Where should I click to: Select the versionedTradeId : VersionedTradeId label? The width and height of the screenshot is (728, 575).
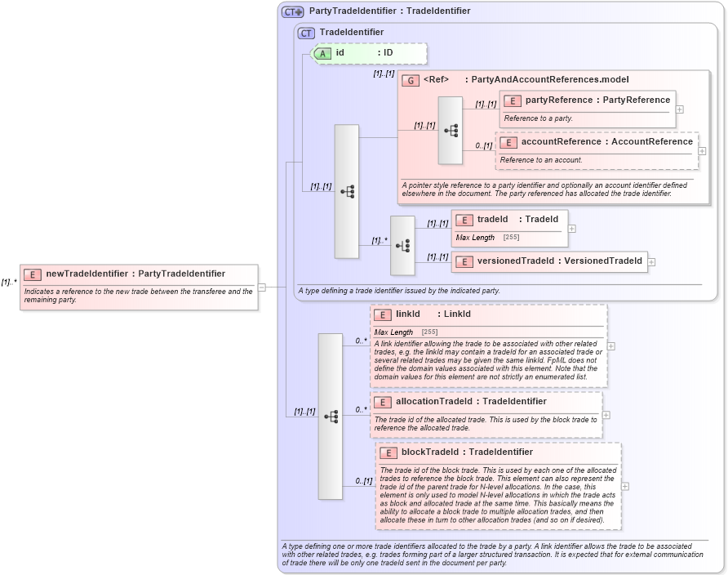559,261
